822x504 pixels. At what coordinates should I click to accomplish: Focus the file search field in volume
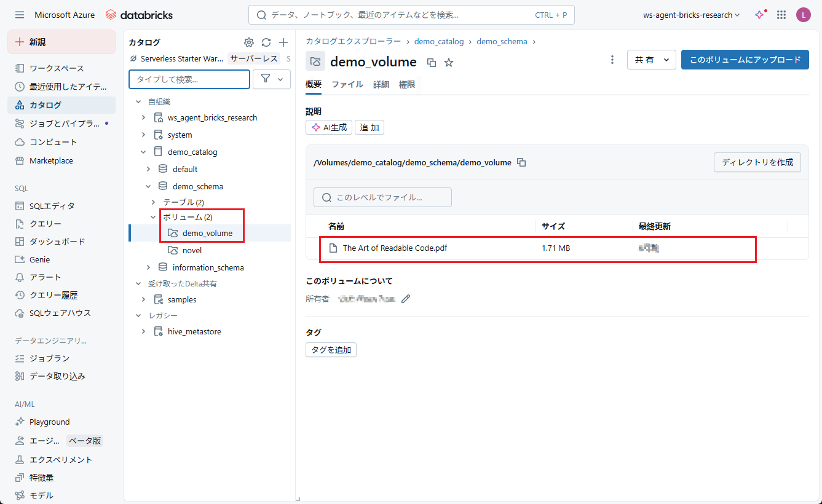pyautogui.click(x=382, y=197)
